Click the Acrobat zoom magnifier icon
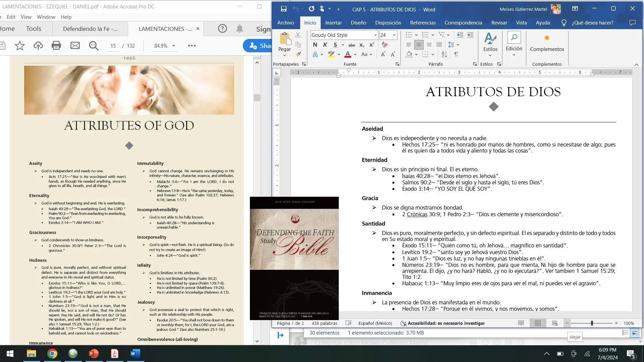Image resolution: width=644 pixels, height=362 pixels. coord(94,46)
